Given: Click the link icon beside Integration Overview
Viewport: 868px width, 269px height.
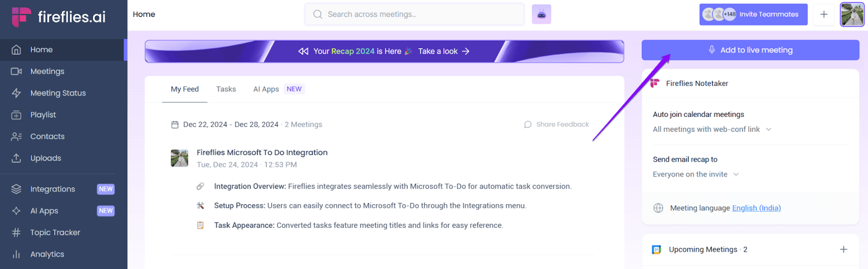Looking at the screenshot, I should 200,187.
